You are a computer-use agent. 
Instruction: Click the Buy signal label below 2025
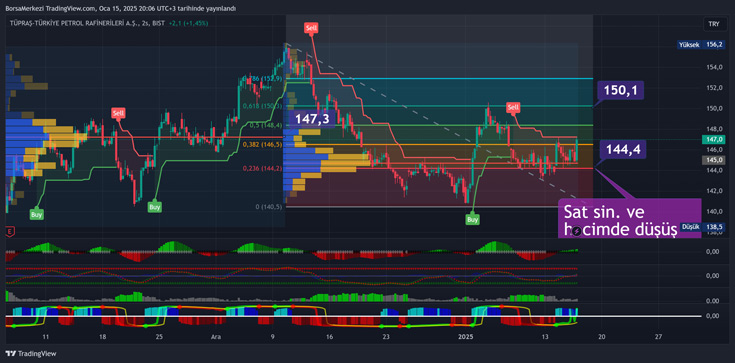[473, 219]
